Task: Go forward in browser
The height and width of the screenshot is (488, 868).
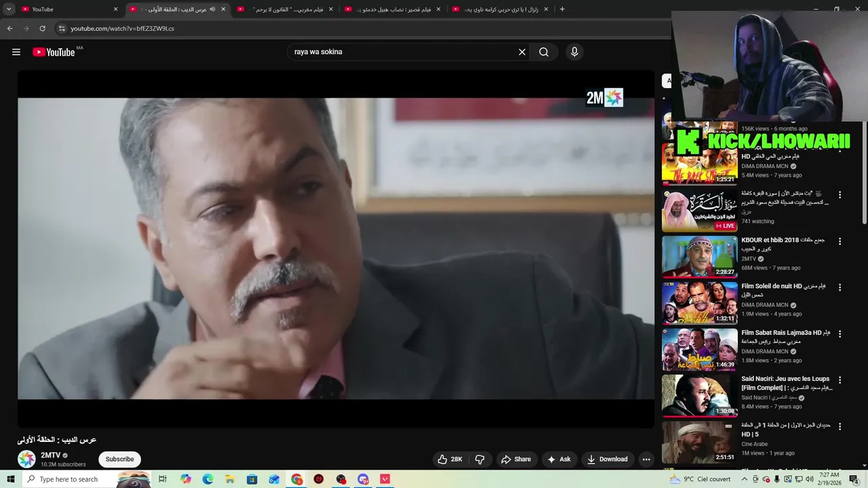Action: point(26,28)
